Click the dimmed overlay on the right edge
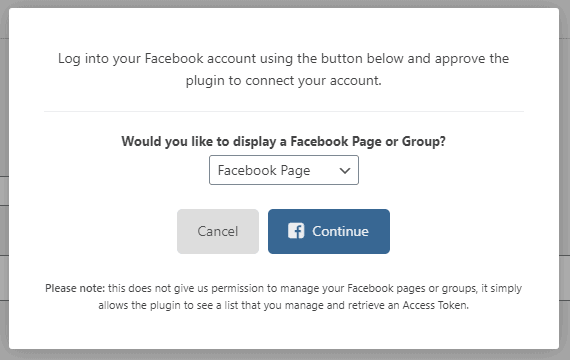The image size is (570, 360). pos(565,182)
